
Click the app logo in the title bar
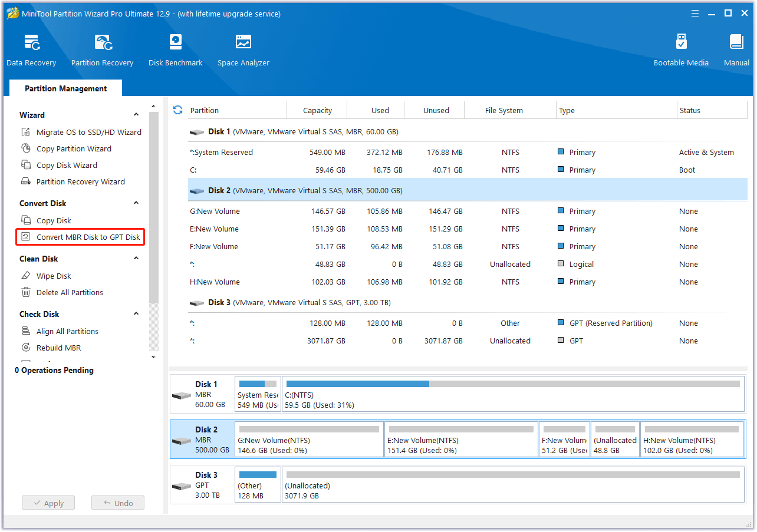coord(12,13)
